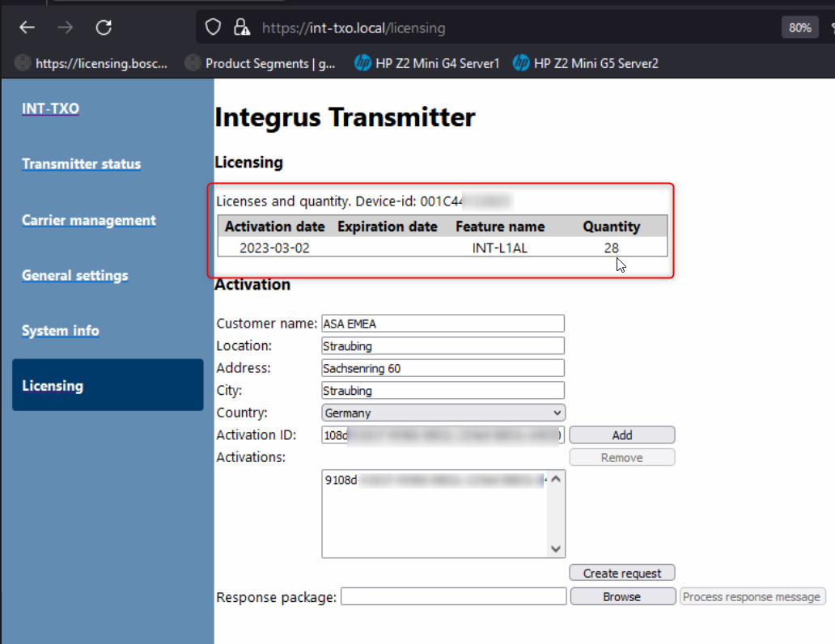Click the INT-TXO sidebar link
Viewport: 835px width, 644px height.
coord(50,108)
